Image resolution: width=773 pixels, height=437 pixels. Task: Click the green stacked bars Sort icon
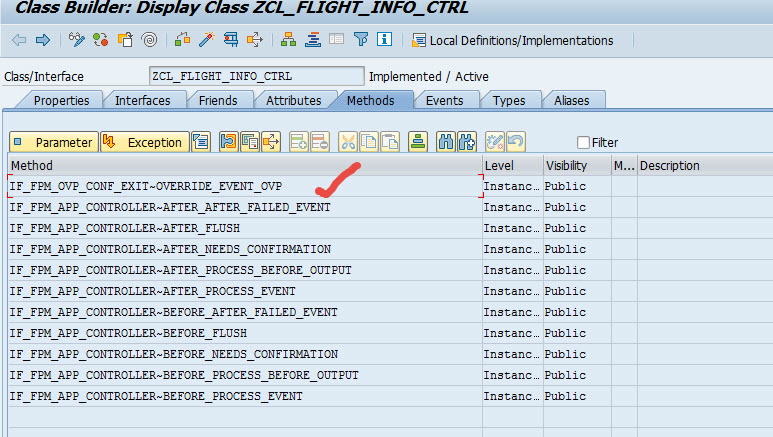click(418, 142)
